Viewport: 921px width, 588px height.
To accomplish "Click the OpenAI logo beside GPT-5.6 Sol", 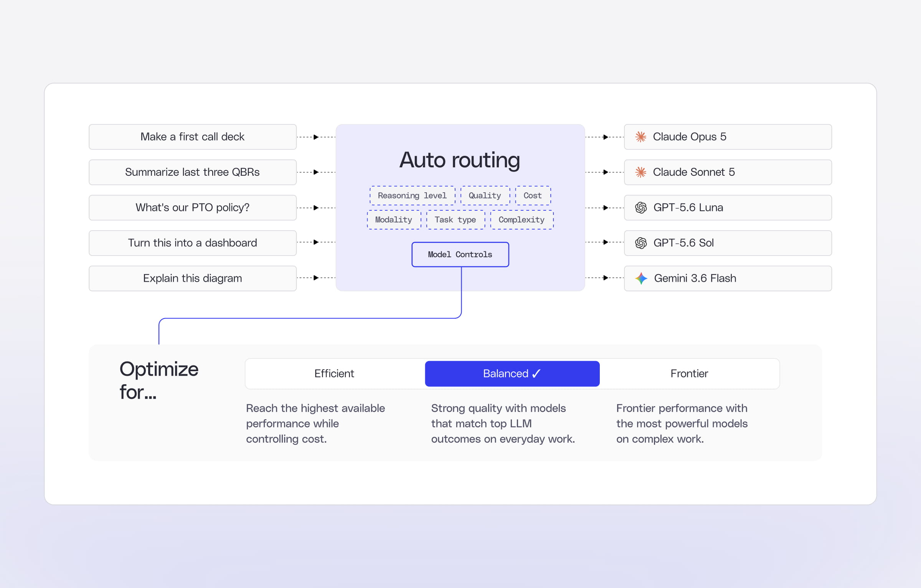I will click(x=641, y=243).
